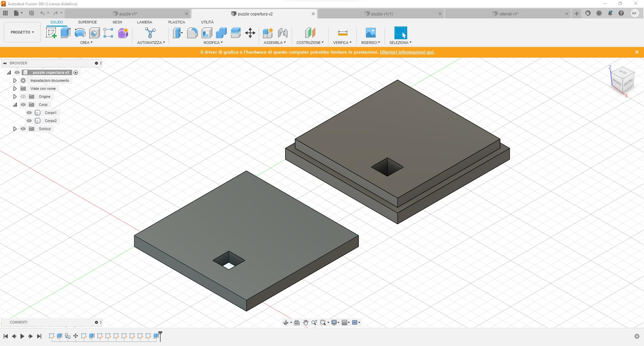The image size is (644, 346).
Task: Activate the Select tool icon
Action: tap(400, 33)
